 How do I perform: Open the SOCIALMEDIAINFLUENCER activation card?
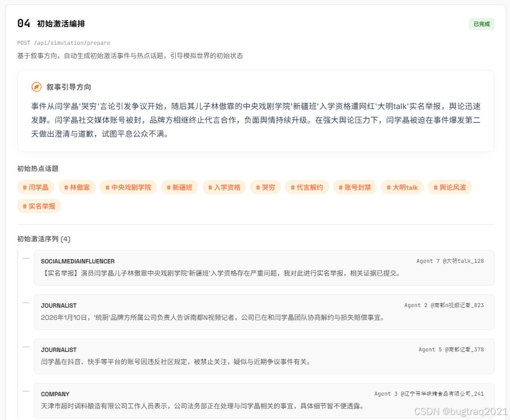click(x=264, y=268)
